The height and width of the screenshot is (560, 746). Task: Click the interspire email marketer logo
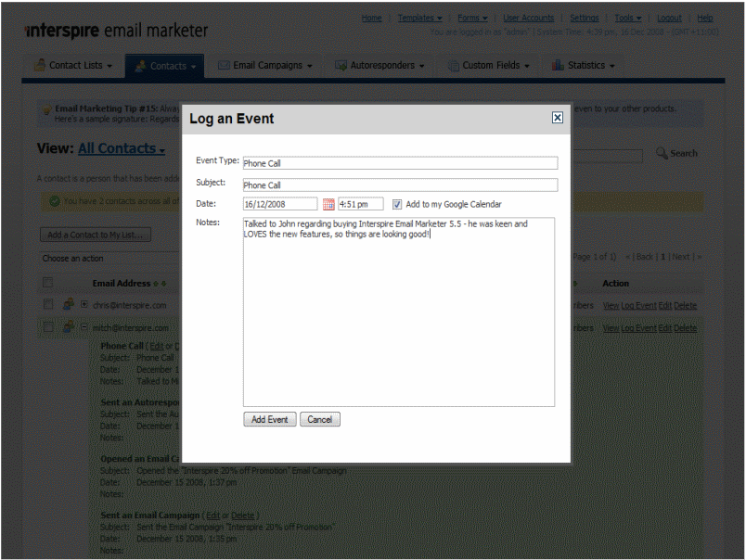click(117, 31)
